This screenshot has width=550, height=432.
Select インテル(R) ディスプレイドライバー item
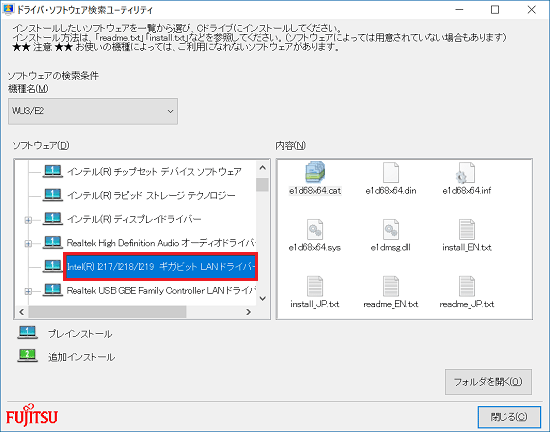pos(134,219)
